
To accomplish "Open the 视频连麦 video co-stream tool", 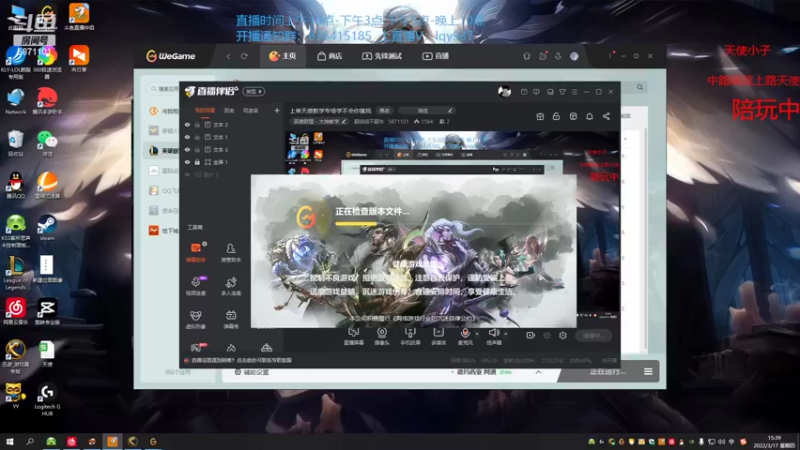I will pos(195,286).
